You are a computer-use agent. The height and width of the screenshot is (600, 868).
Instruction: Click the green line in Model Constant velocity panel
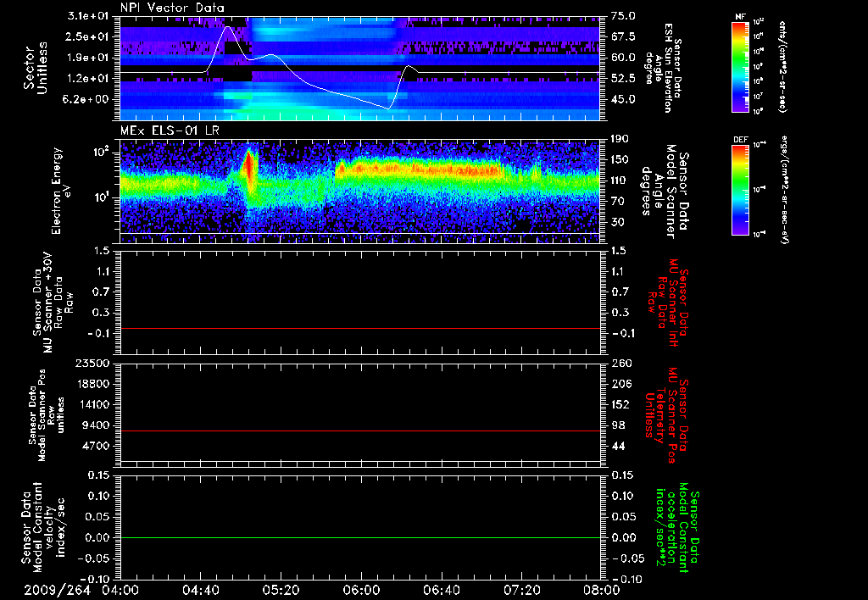pyautogui.click(x=360, y=537)
